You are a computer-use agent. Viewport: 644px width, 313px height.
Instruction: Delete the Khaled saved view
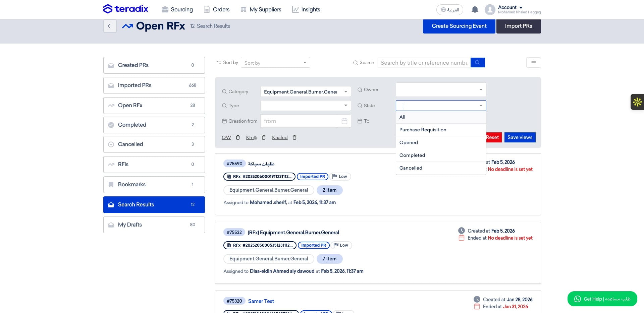[x=294, y=137]
